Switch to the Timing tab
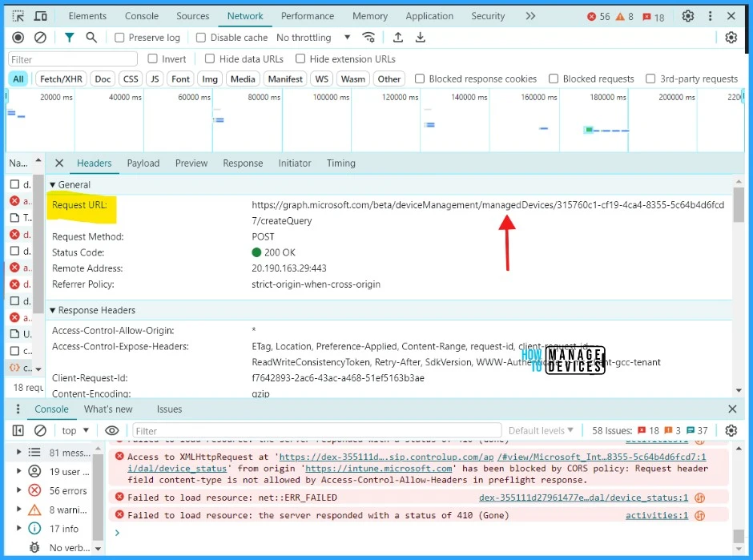 (x=341, y=163)
